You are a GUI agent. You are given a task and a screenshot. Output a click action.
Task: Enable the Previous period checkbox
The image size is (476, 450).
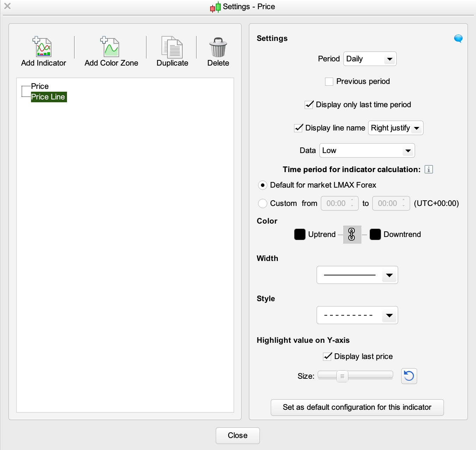click(329, 81)
